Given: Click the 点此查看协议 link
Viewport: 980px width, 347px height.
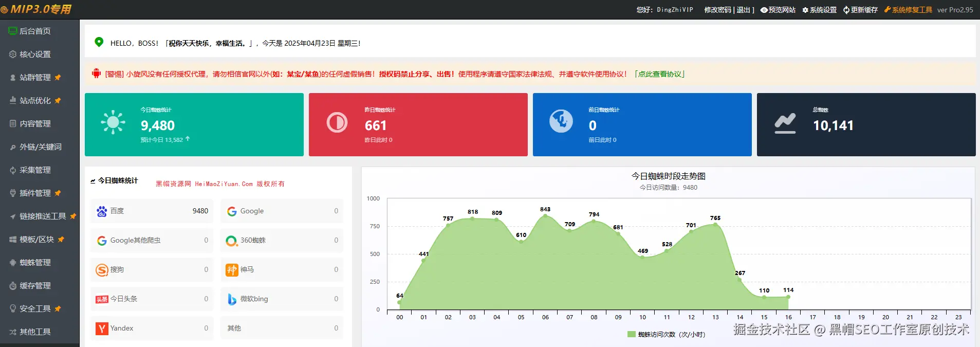Looking at the screenshot, I should (x=660, y=74).
